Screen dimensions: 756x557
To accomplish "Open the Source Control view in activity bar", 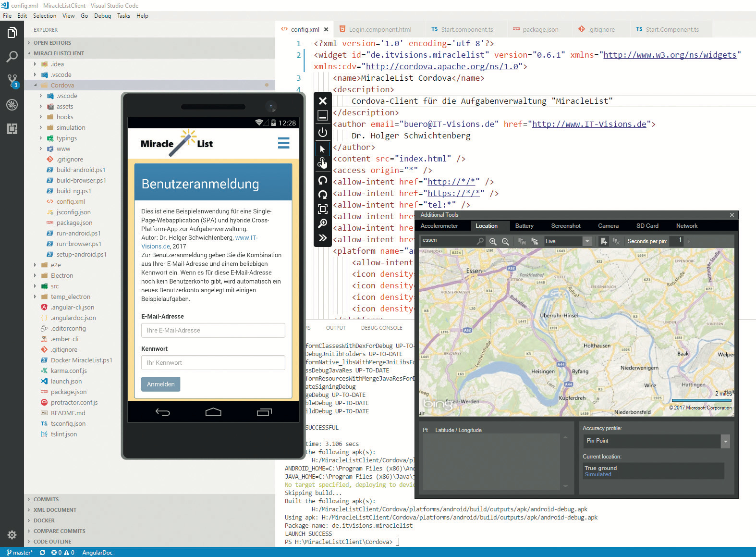I will (x=12, y=80).
